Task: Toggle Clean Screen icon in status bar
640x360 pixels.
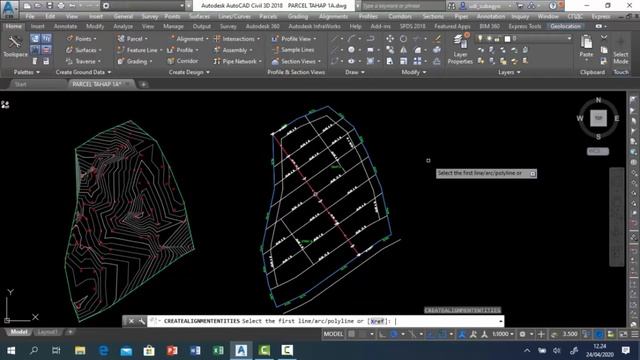Action: click(x=623, y=334)
